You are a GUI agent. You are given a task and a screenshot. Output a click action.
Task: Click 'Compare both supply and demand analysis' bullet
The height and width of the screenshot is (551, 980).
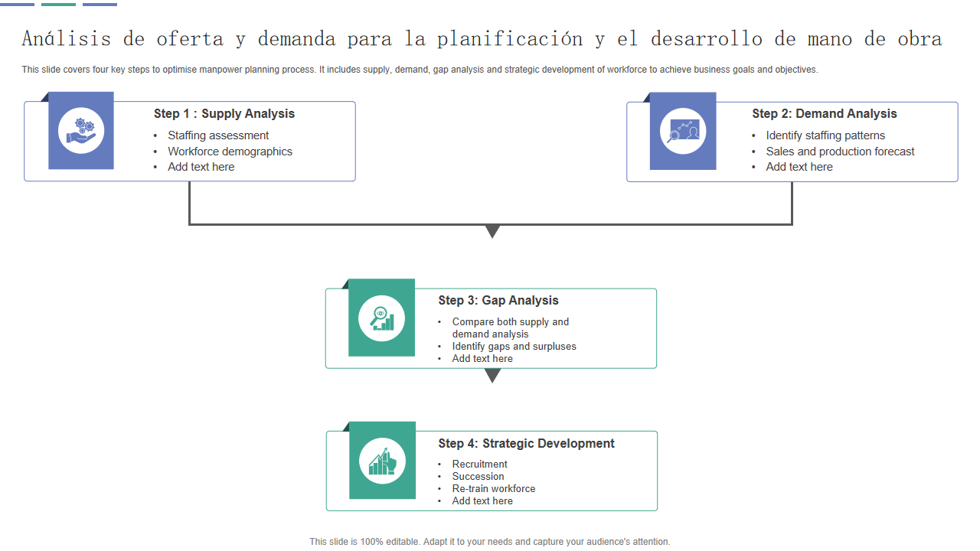point(511,328)
